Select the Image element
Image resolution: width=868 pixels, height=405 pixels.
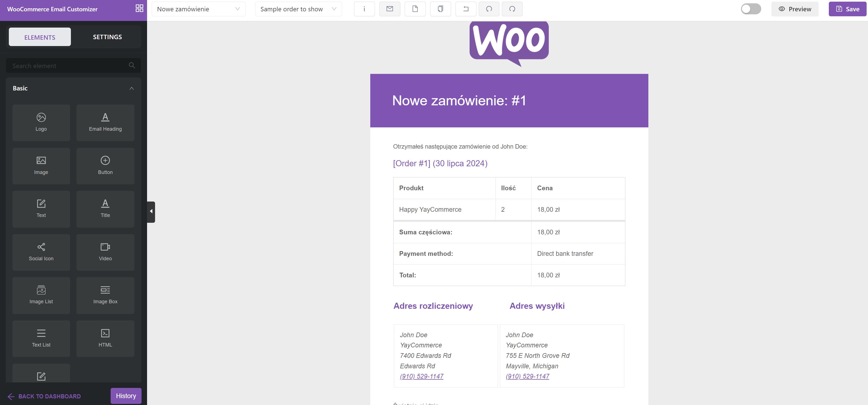41,166
